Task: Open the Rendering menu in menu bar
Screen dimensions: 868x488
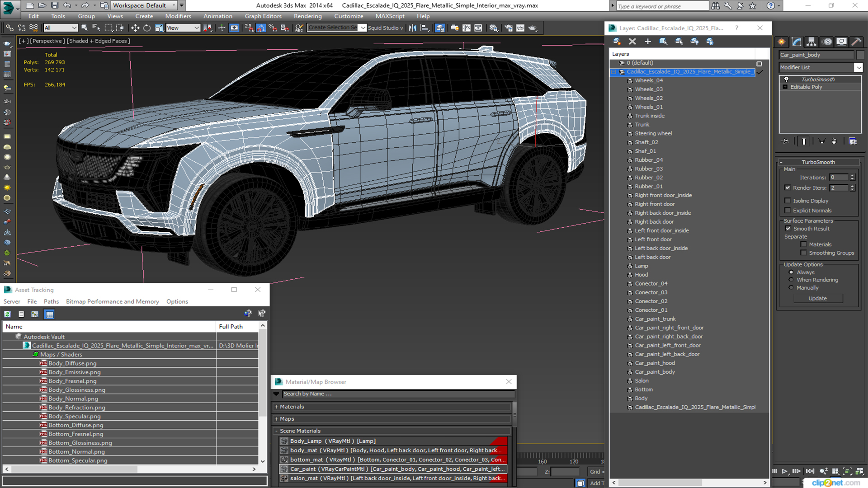Action: 307,16
